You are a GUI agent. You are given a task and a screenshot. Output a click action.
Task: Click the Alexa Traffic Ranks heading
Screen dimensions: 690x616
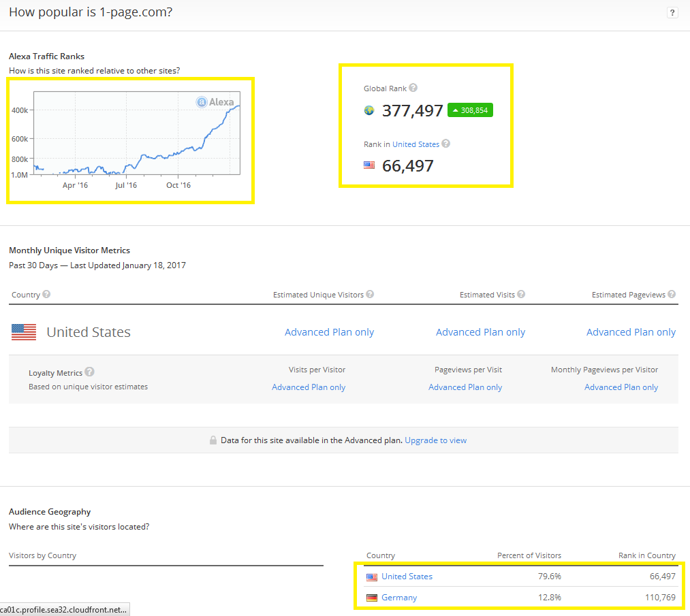click(x=46, y=56)
